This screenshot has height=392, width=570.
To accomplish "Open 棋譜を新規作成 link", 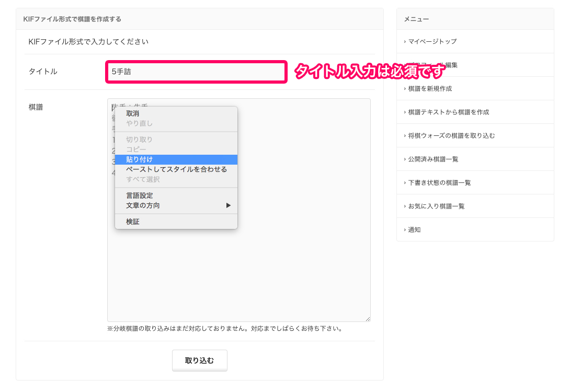I will point(429,89).
